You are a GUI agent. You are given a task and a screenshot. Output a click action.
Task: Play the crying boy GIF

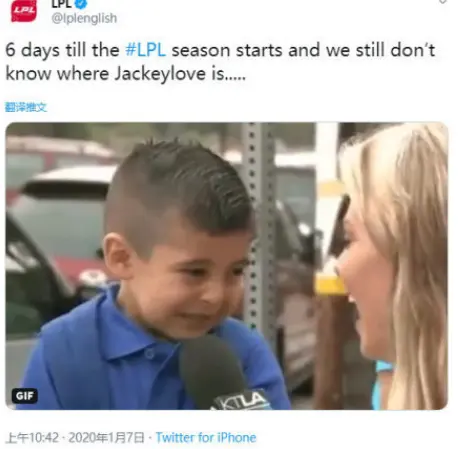point(227,266)
